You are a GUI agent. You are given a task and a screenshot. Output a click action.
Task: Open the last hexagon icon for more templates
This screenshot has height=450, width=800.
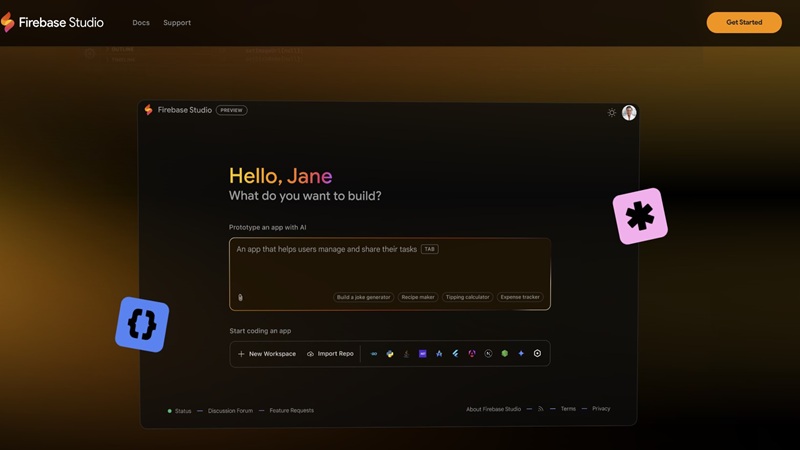click(537, 354)
